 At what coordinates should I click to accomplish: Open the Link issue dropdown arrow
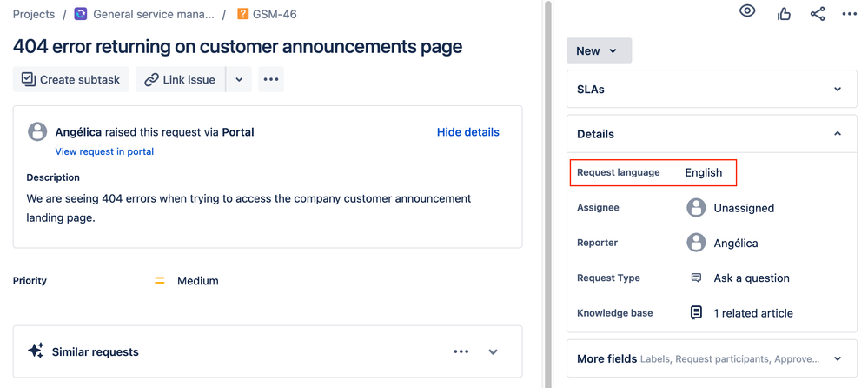[239, 79]
